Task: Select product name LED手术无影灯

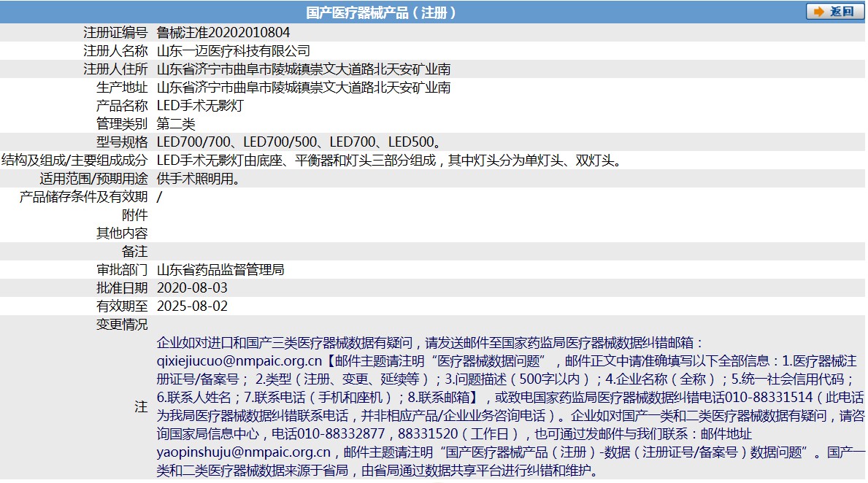Action: tap(200, 106)
